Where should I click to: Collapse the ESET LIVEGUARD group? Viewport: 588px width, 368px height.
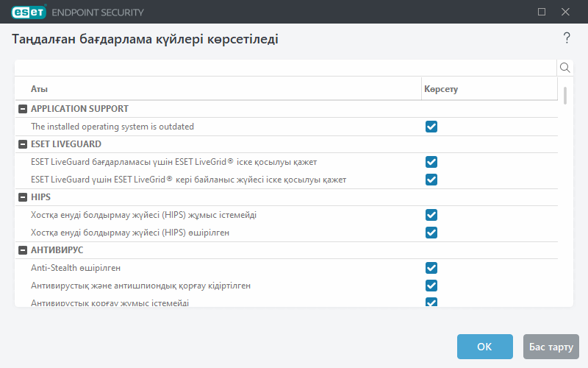point(23,144)
